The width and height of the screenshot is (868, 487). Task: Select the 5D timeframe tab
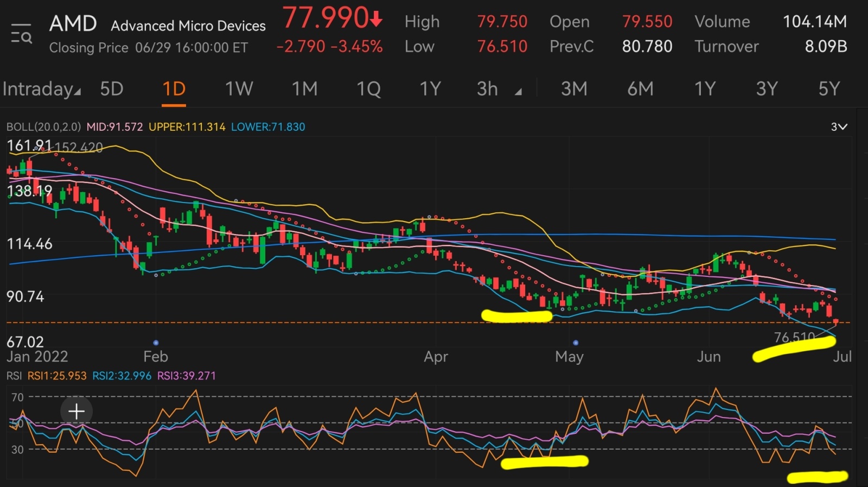click(112, 88)
